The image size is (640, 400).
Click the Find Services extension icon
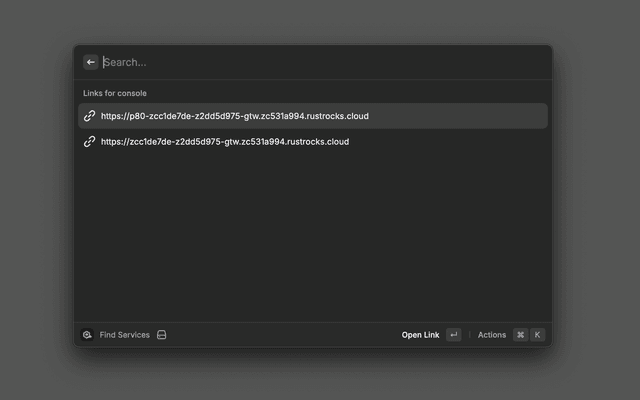[88, 335]
